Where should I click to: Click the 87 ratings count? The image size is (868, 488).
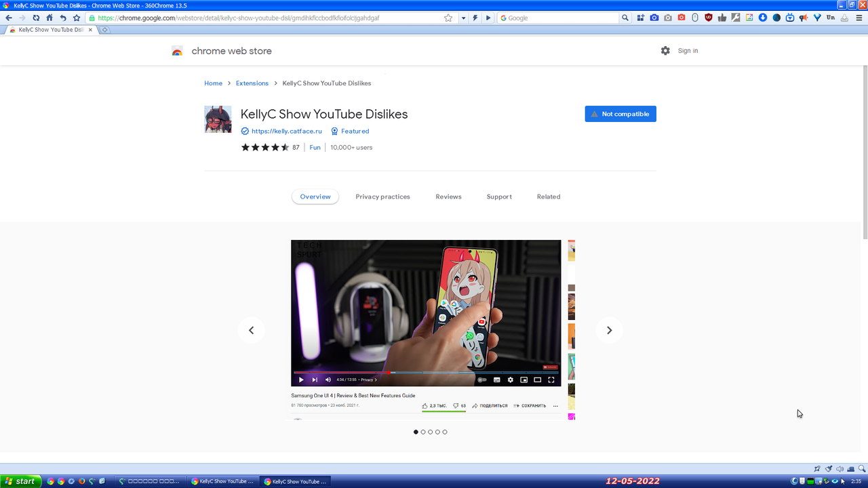point(296,147)
